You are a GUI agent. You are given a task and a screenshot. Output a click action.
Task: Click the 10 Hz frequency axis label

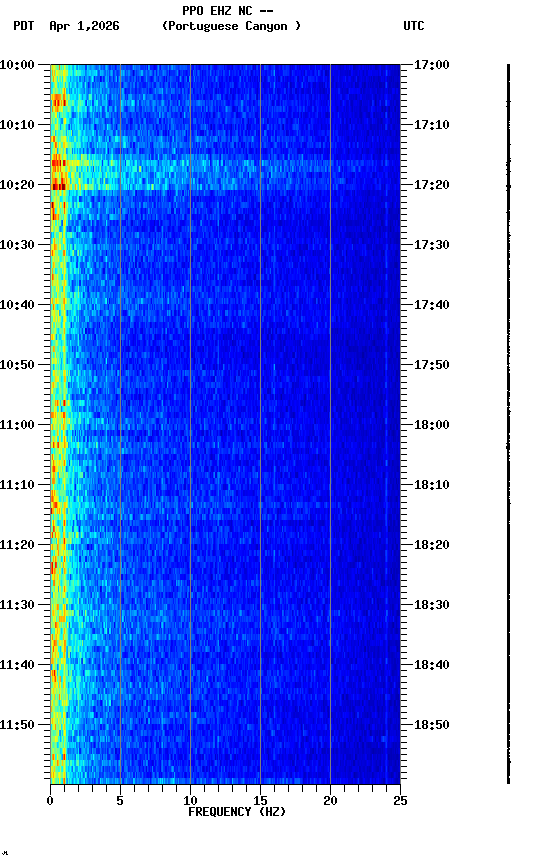(x=190, y=801)
